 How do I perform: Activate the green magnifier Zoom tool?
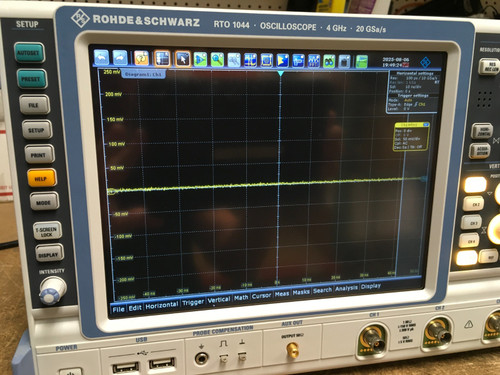pyautogui.click(x=217, y=60)
